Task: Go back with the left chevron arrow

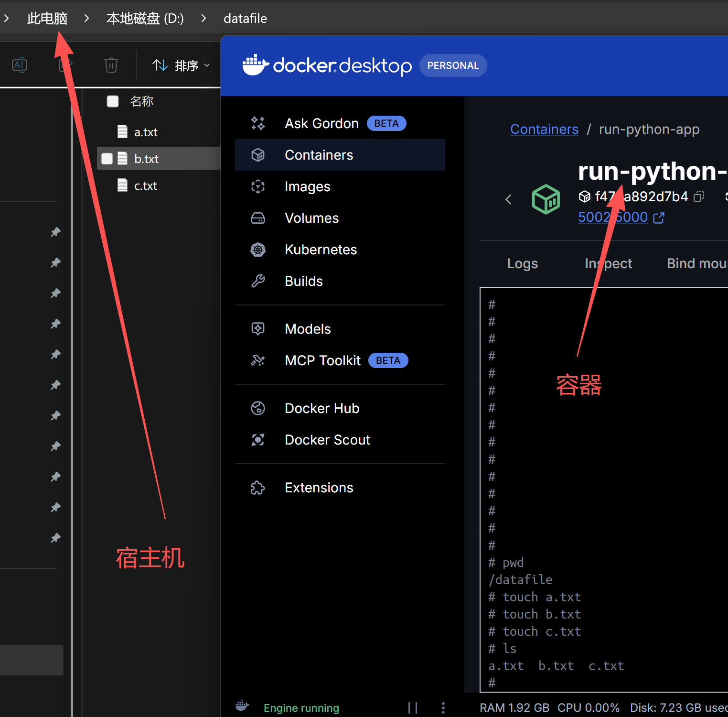Action: click(508, 199)
